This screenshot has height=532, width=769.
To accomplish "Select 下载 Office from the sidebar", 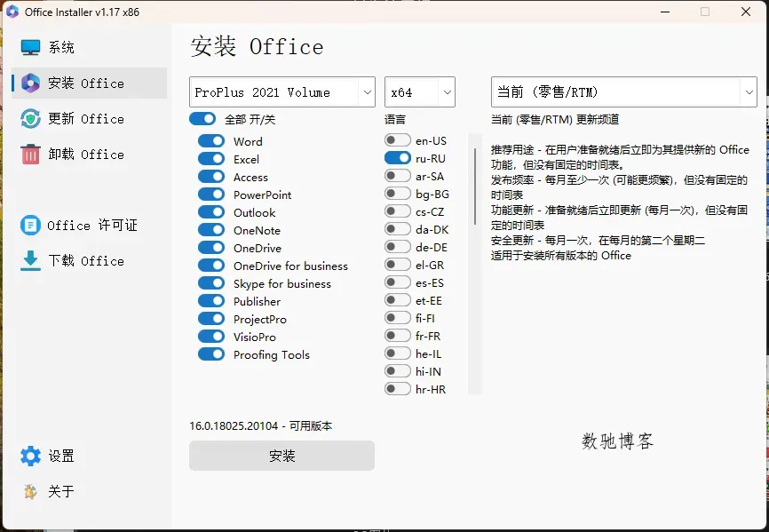I will 90,260.
